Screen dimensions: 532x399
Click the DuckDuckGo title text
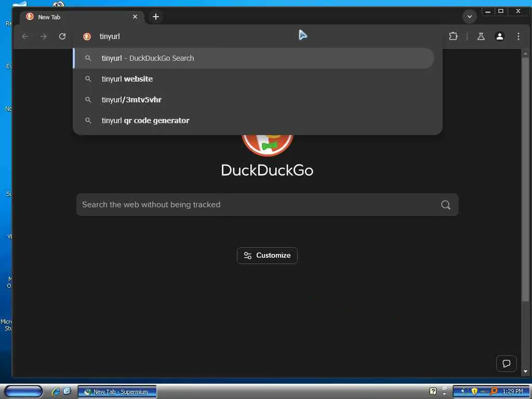268,170
